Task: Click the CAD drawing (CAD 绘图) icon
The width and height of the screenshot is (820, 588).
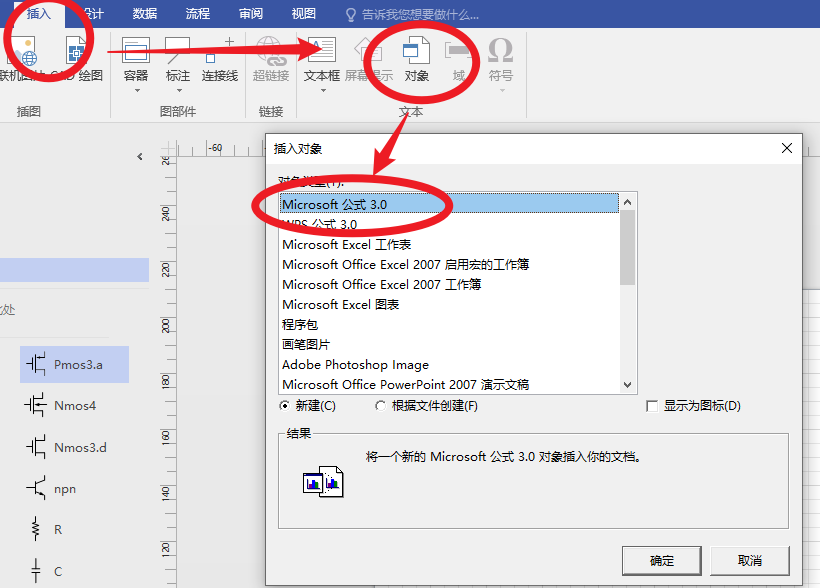Action: (76, 50)
